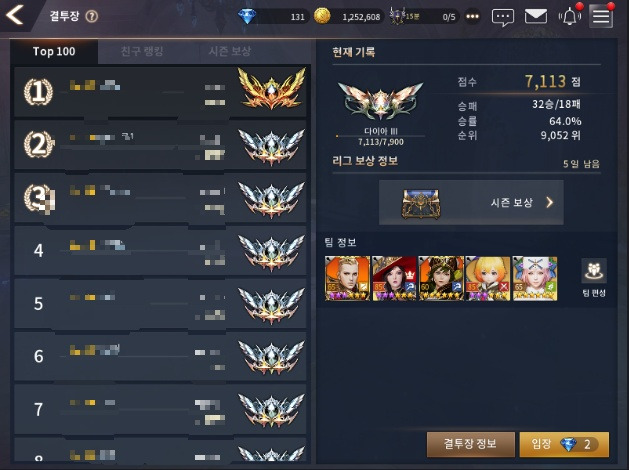This screenshot has width=629, height=470.
Task: Open 시즌 보상 chevron in league reward panel
Action: 471,202
